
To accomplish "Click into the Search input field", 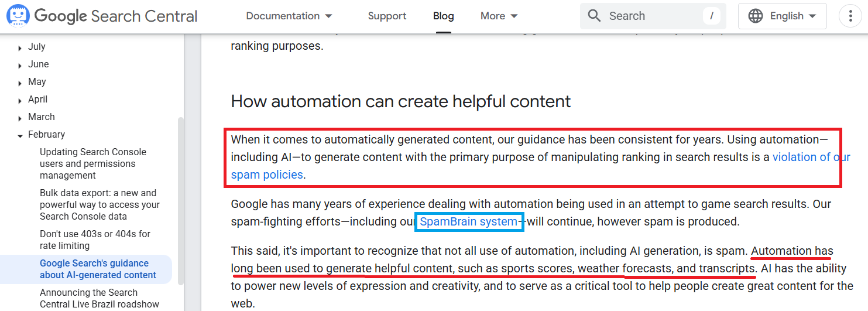I will tap(653, 16).
